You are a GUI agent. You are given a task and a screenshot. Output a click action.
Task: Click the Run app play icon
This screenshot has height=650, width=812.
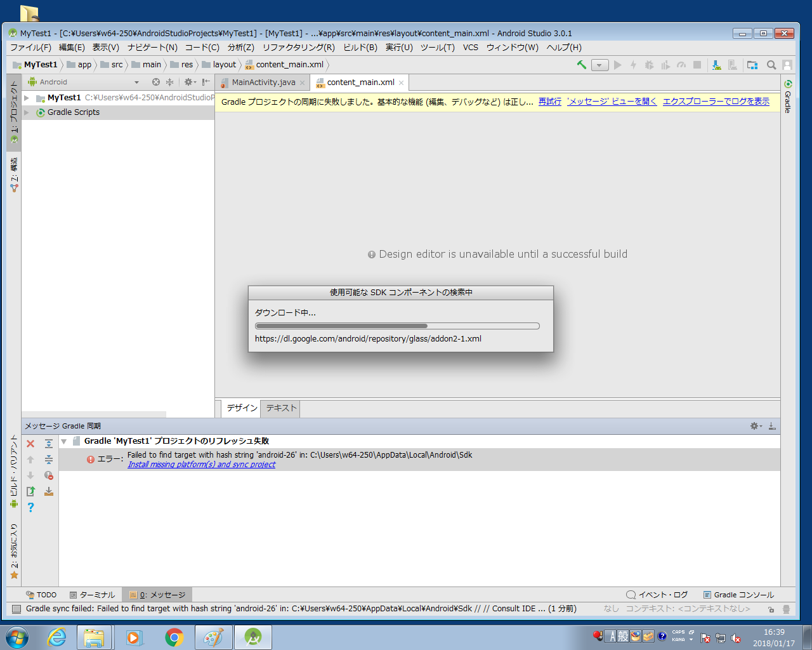617,65
